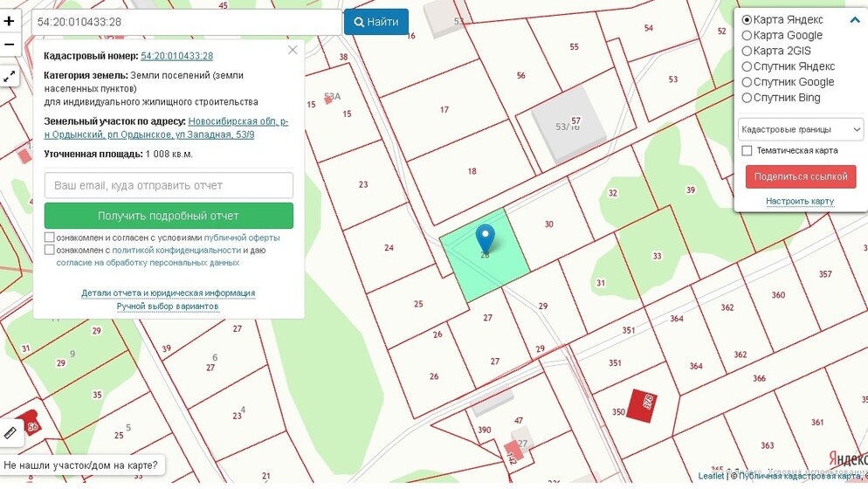Select Карта Google base map
The height and width of the screenshot is (489, 868).
pyautogui.click(x=747, y=36)
